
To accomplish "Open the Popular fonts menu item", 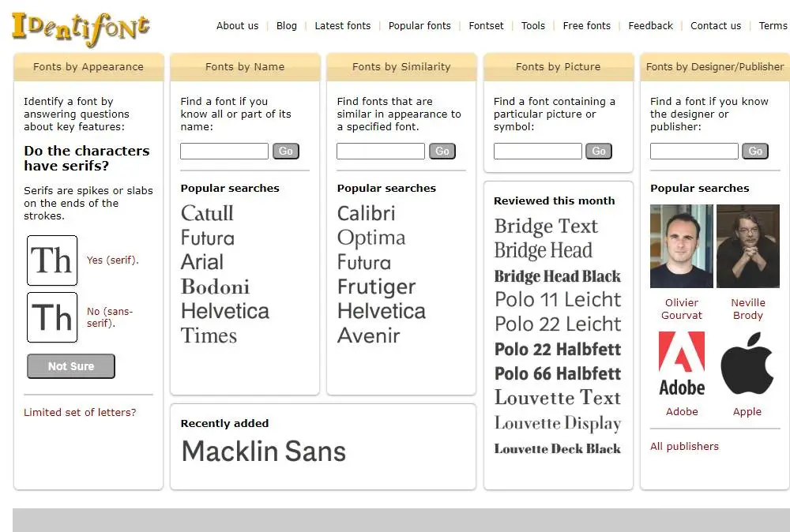I will pyautogui.click(x=419, y=25).
